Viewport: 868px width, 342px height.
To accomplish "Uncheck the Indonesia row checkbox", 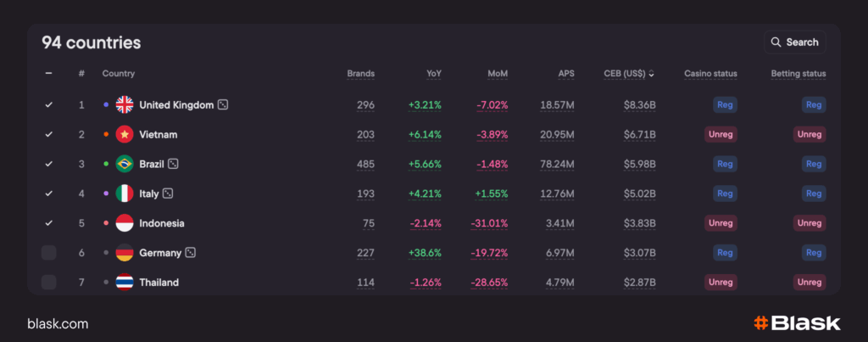I will point(48,223).
